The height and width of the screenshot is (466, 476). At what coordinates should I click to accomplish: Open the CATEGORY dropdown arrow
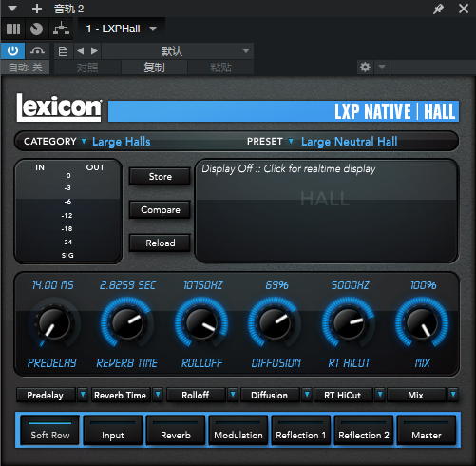pyautogui.click(x=84, y=142)
